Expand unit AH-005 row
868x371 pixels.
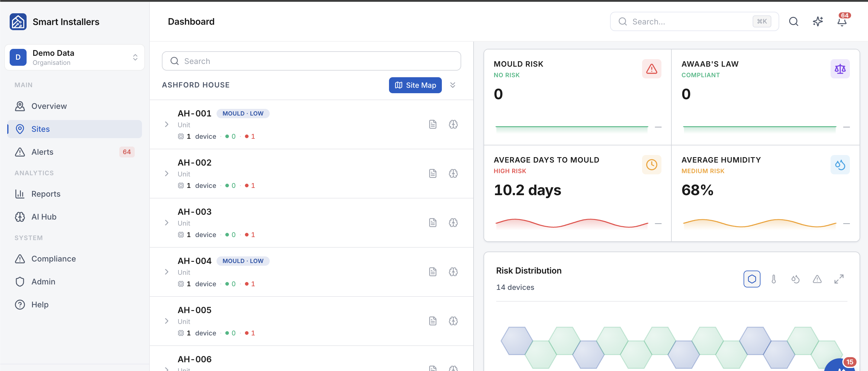pyautogui.click(x=166, y=321)
